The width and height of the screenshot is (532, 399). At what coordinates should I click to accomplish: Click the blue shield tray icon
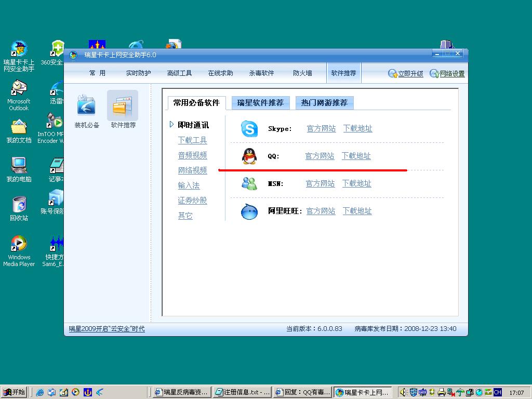[x=413, y=392]
